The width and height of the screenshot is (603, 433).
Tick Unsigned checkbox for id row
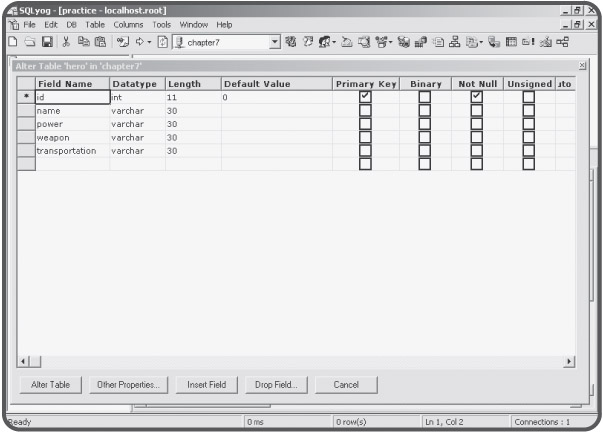tap(528, 97)
